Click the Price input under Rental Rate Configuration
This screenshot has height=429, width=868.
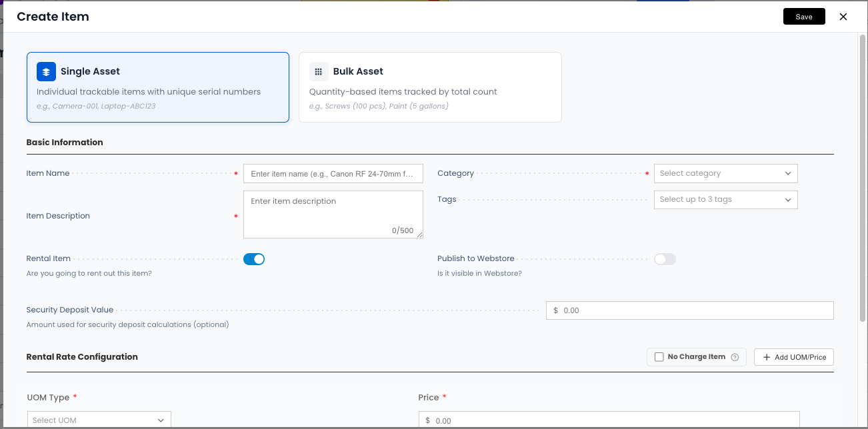[608, 420]
